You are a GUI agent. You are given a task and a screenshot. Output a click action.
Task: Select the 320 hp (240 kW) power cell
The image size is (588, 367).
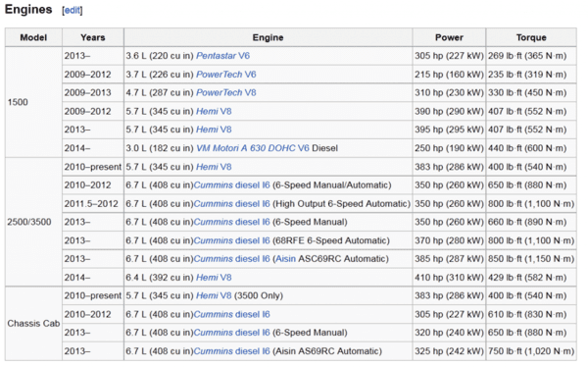(x=449, y=333)
